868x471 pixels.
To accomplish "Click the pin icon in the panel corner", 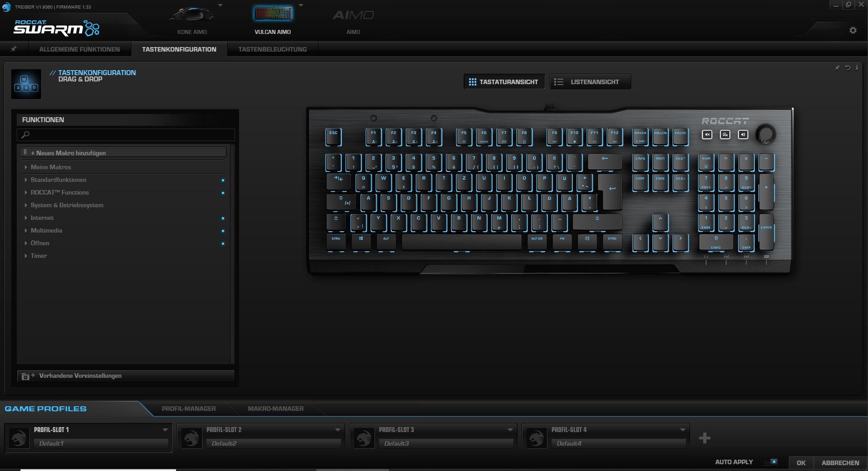I will (837, 68).
